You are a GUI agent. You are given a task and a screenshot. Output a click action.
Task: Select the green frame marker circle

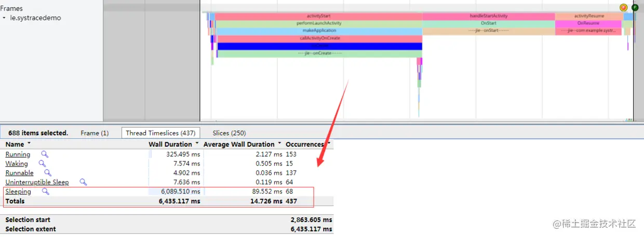click(635, 8)
